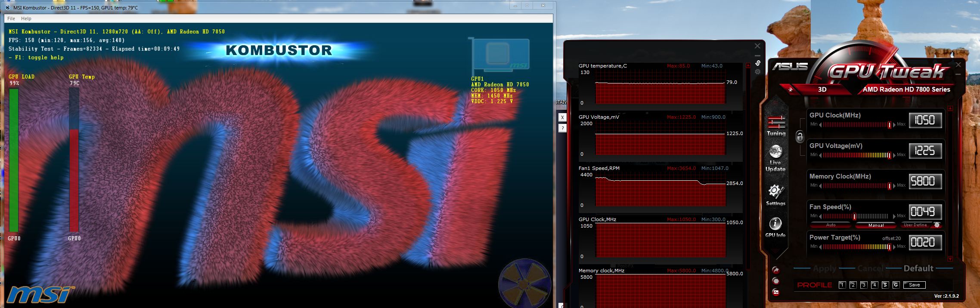Decrease GPU Voltage with the Min arrow
Screen dimensions: 980x308
[820, 155]
